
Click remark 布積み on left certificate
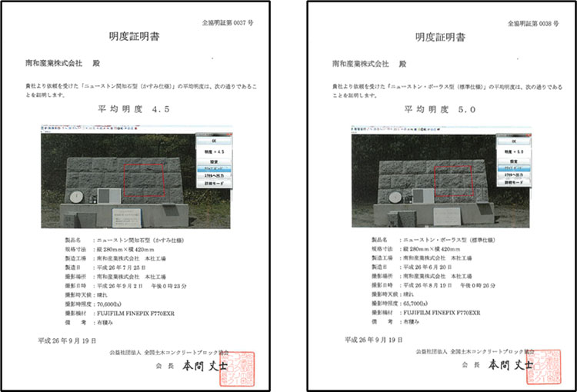pyautogui.click(x=105, y=323)
